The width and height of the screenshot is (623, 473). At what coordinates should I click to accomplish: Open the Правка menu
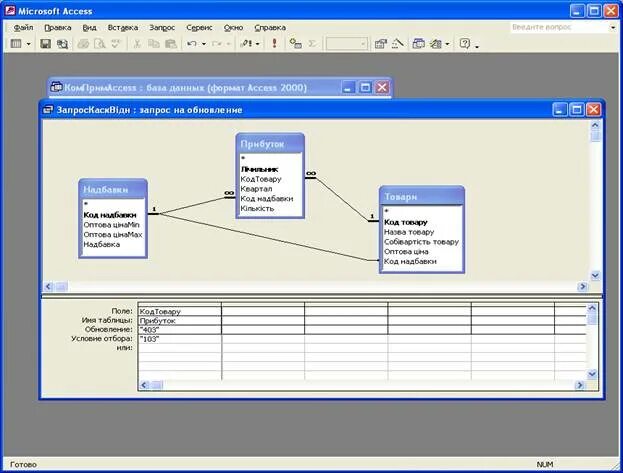pyautogui.click(x=58, y=27)
